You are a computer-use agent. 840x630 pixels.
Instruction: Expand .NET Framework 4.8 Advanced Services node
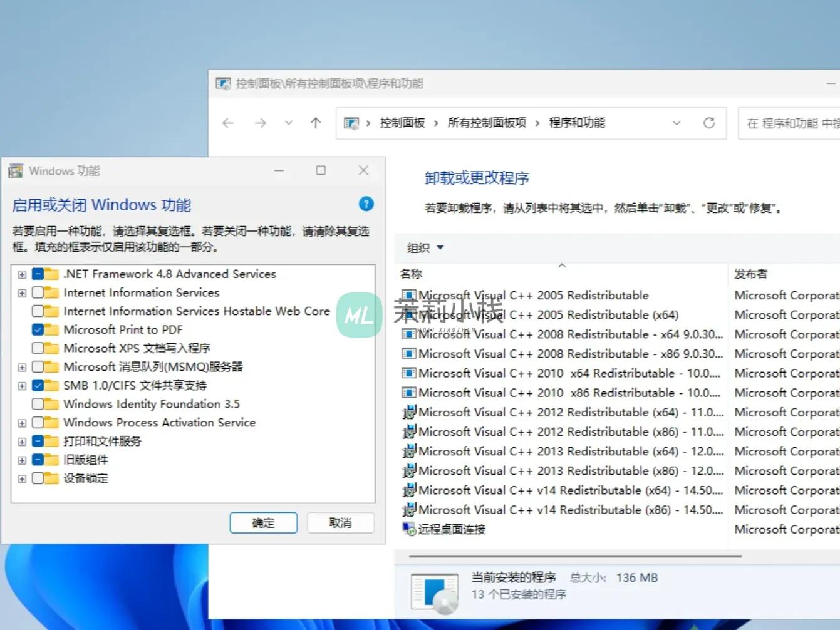click(x=22, y=274)
